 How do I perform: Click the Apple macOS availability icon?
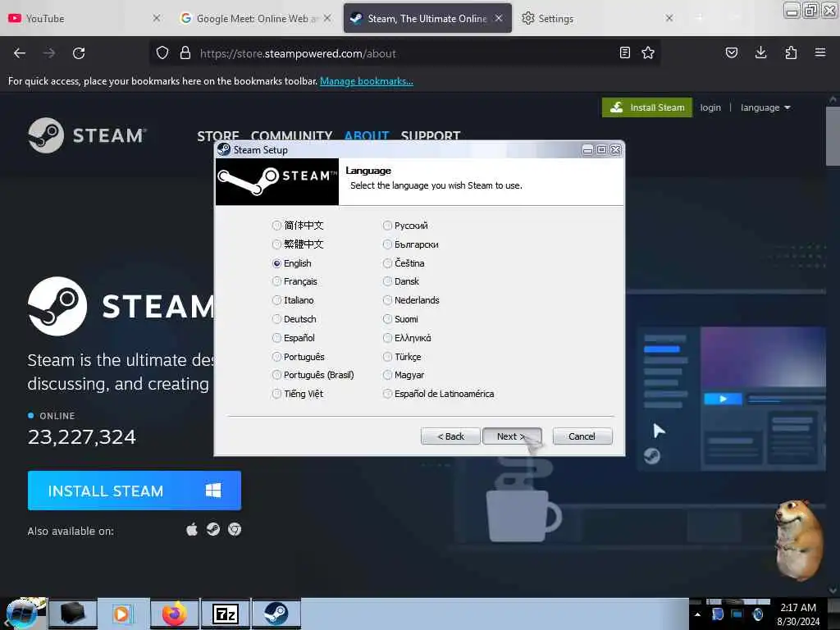192,530
